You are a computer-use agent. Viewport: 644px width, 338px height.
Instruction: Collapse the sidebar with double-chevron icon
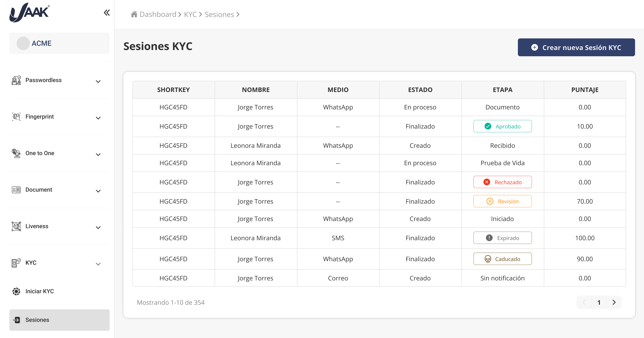pyautogui.click(x=107, y=13)
